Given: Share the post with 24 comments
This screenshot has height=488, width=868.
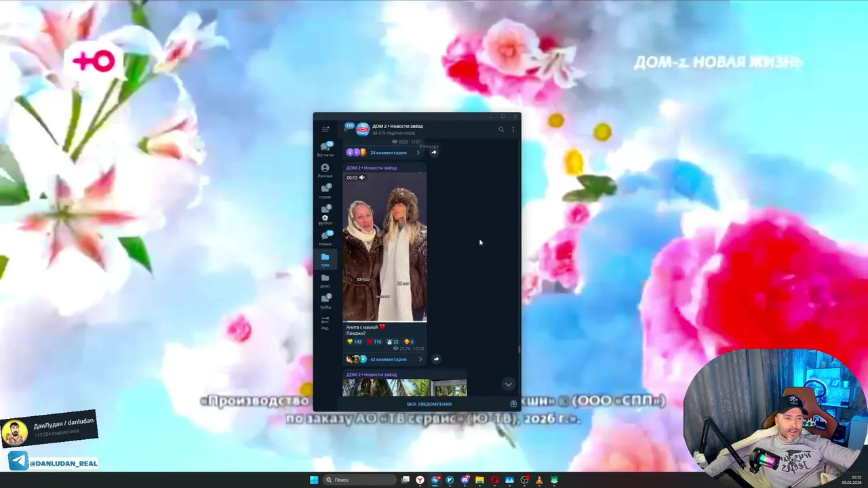Looking at the screenshot, I should [x=434, y=152].
